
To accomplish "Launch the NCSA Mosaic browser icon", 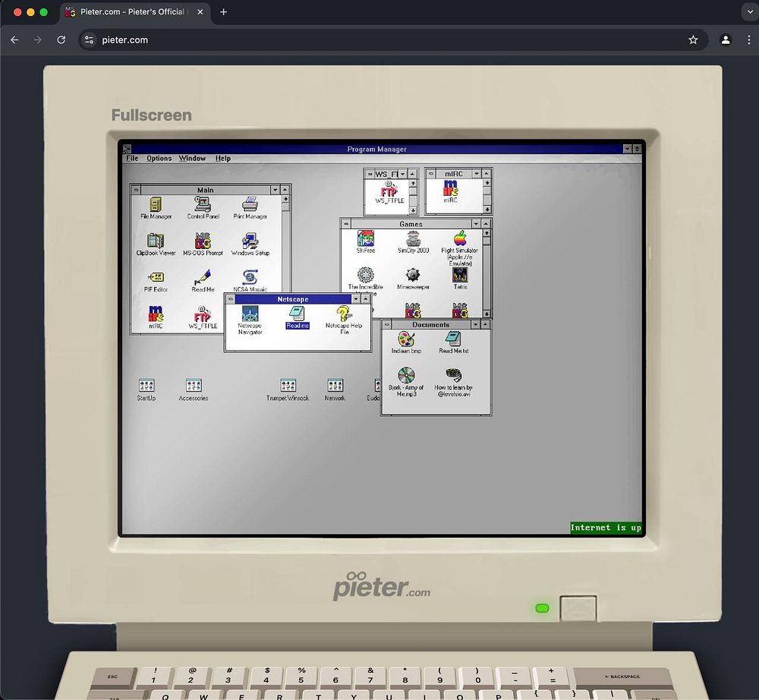I will pos(250,281).
